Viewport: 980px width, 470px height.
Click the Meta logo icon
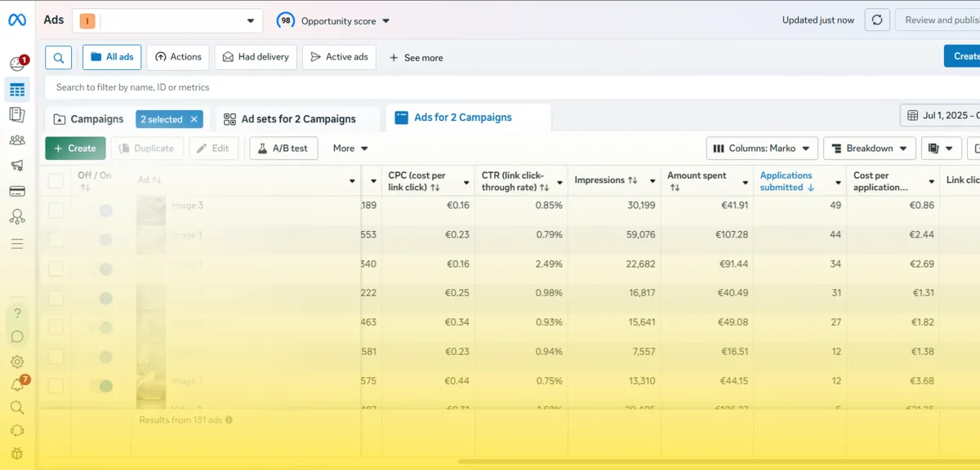17,20
